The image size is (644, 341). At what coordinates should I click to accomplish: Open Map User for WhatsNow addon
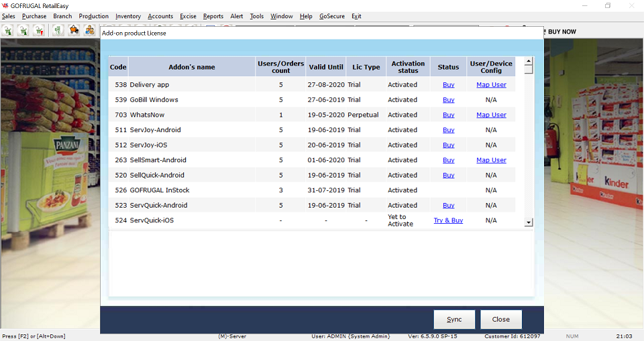(x=491, y=115)
